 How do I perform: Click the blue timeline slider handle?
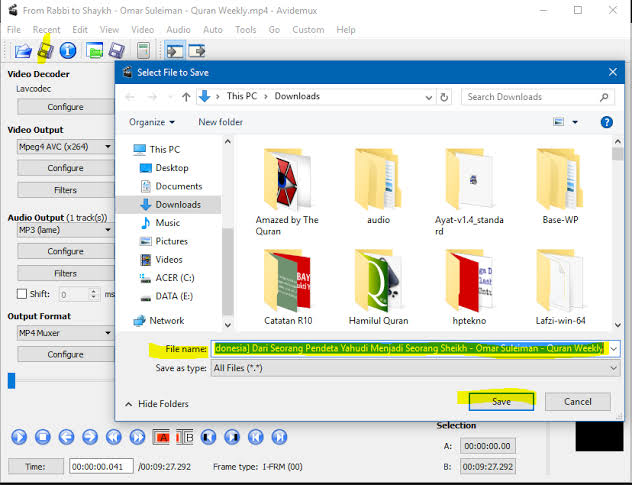11,381
